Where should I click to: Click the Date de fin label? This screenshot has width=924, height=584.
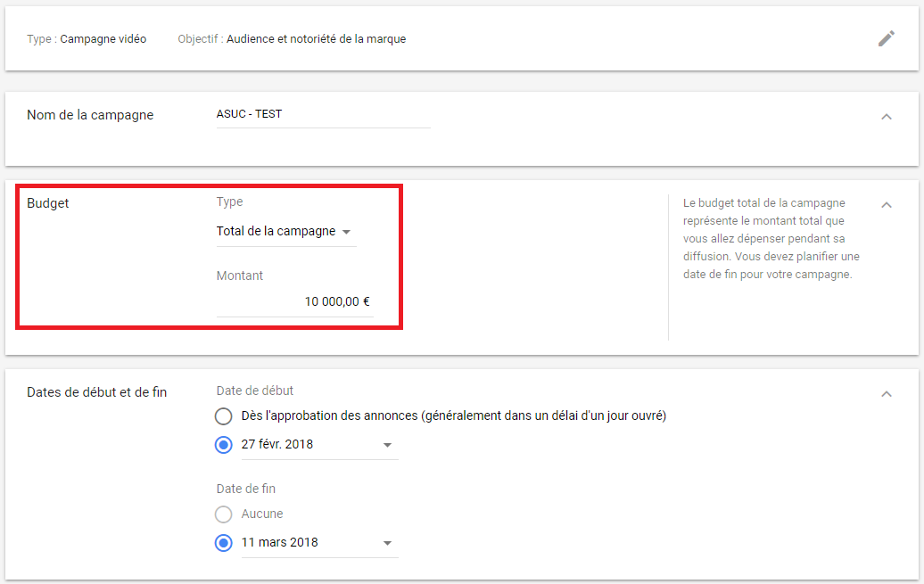(252, 489)
